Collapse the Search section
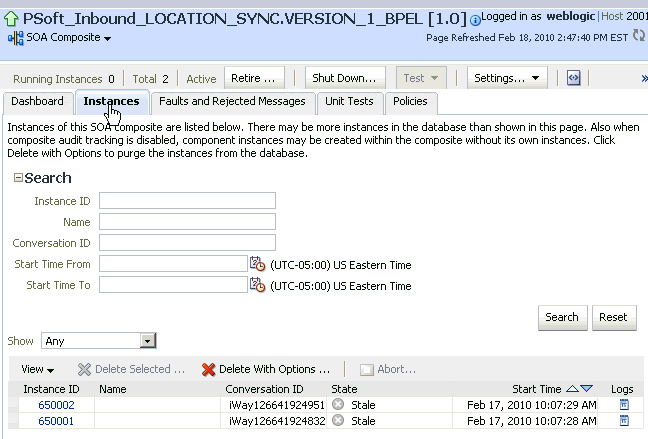648x439 pixels. (x=18, y=178)
